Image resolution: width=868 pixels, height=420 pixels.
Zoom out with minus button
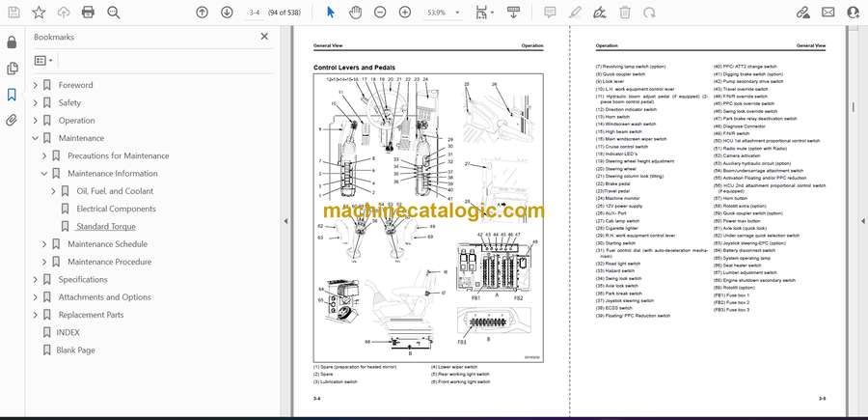point(380,13)
